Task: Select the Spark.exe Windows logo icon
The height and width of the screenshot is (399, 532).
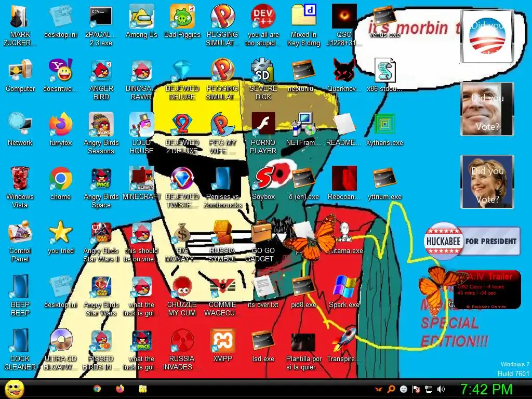Action: point(344,291)
